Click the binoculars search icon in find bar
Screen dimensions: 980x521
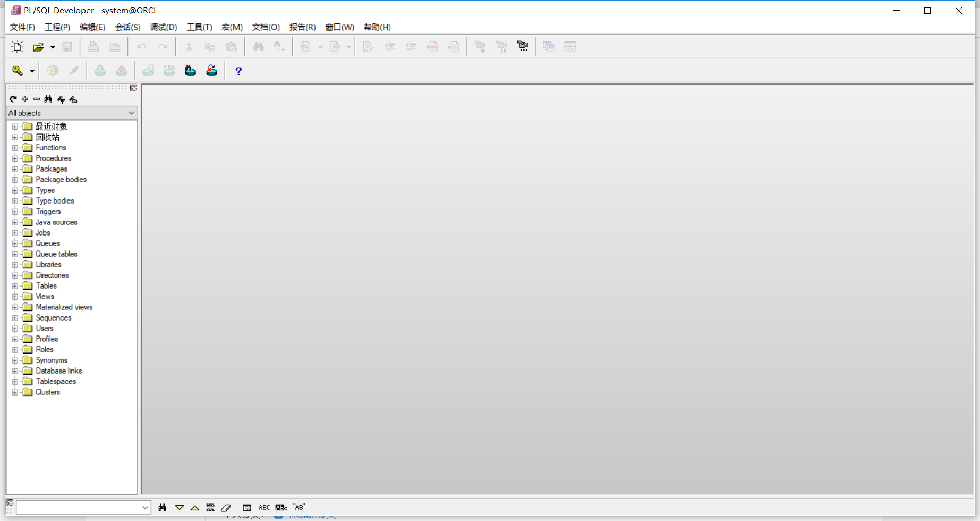[163, 508]
